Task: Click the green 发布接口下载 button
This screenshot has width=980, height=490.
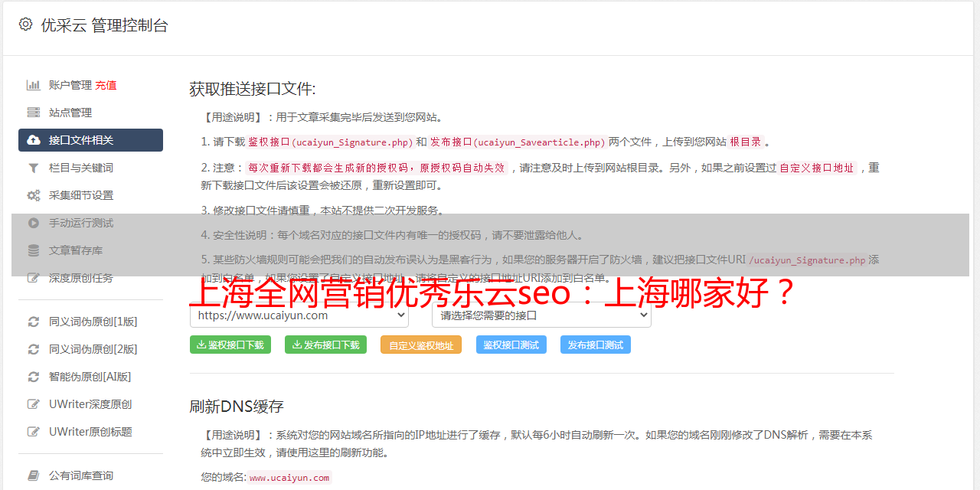Action: tap(325, 345)
